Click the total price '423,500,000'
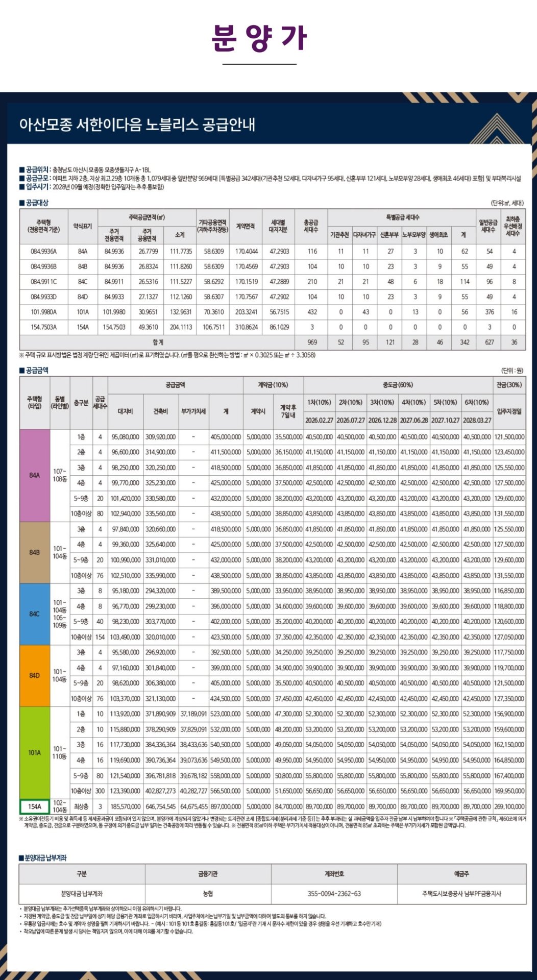Screen dimensions: 537x980 [226, 637]
